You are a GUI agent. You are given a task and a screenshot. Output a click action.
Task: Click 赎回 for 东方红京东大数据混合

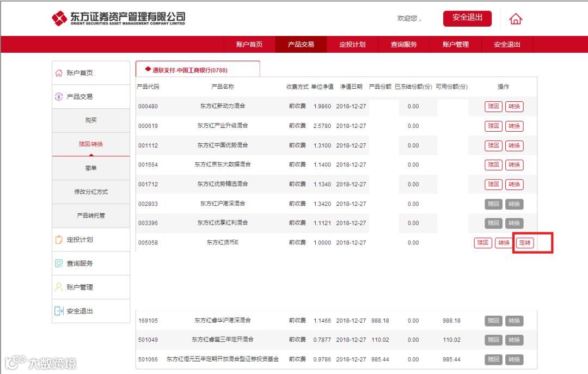(x=493, y=165)
